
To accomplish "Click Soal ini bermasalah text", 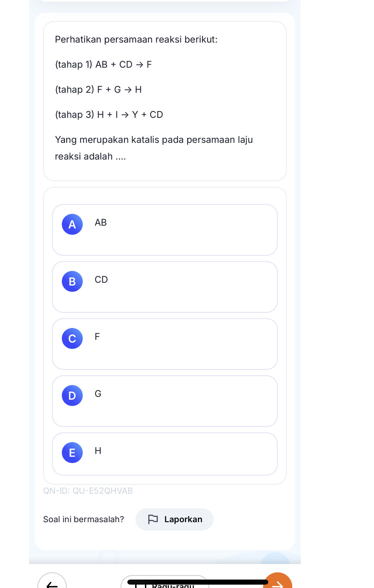I will click(x=84, y=519).
